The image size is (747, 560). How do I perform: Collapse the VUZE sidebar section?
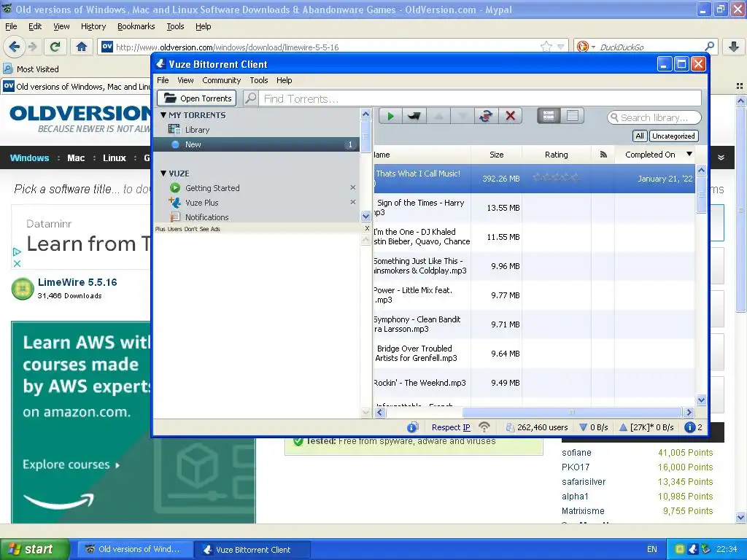coord(163,174)
